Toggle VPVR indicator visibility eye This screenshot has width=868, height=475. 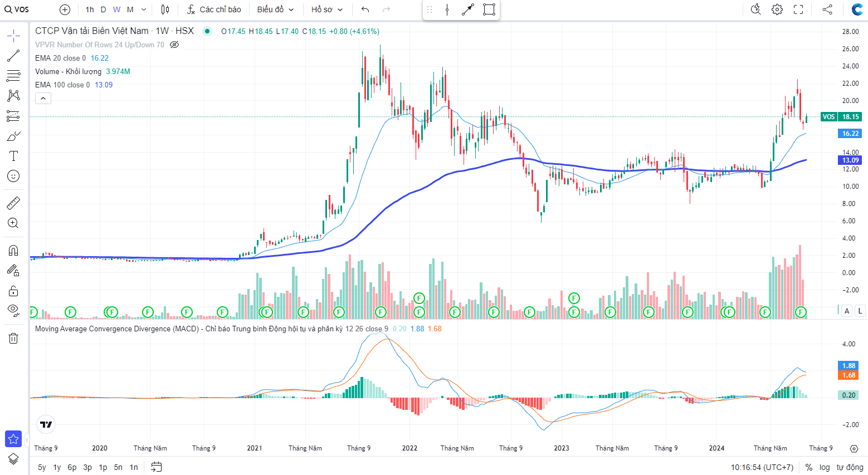click(x=174, y=45)
